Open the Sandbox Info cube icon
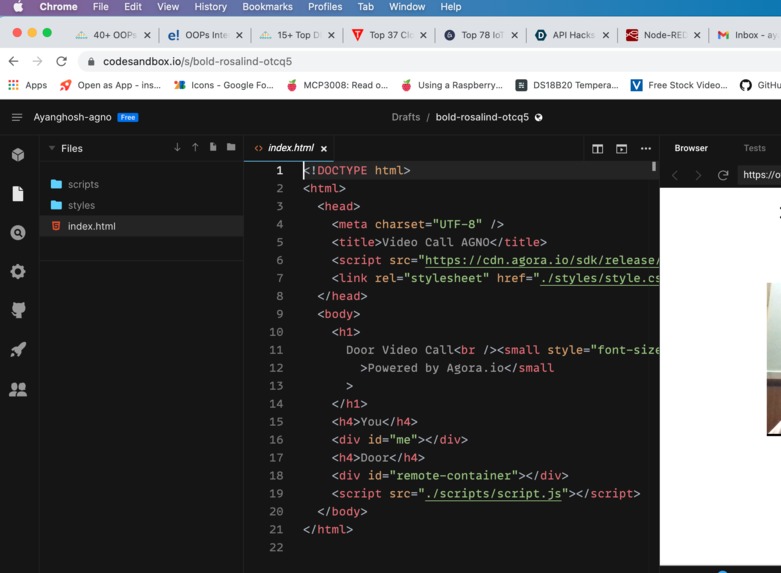Viewport: 781px width, 573px height. click(x=18, y=154)
